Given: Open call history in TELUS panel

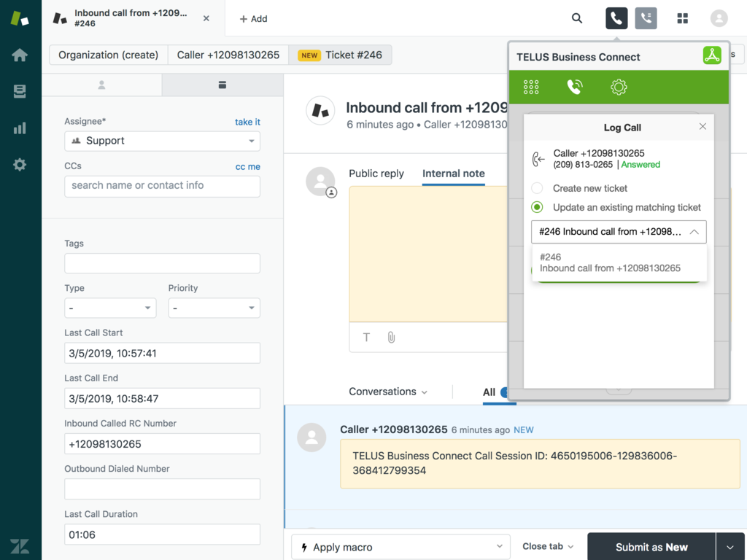Looking at the screenshot, I should tap(575, 87).
